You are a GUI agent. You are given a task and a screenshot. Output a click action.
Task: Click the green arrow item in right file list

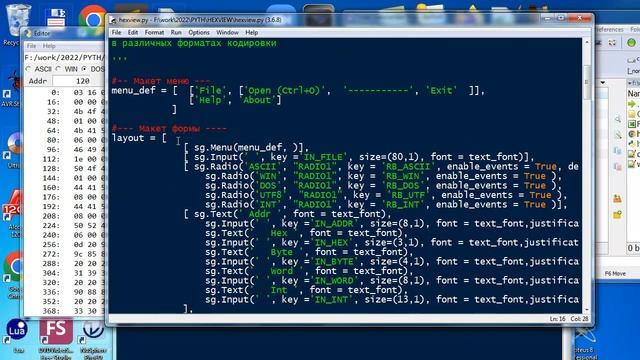point(632,104)
